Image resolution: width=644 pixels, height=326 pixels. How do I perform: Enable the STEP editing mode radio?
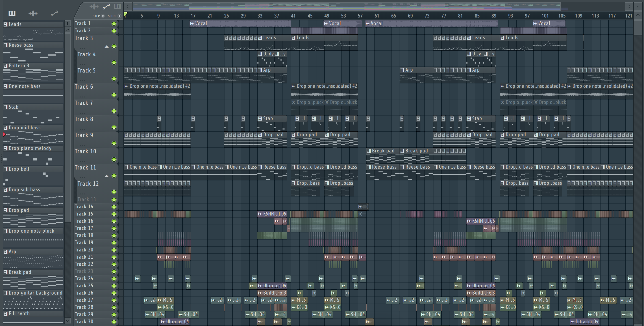[x=103, y=16]
